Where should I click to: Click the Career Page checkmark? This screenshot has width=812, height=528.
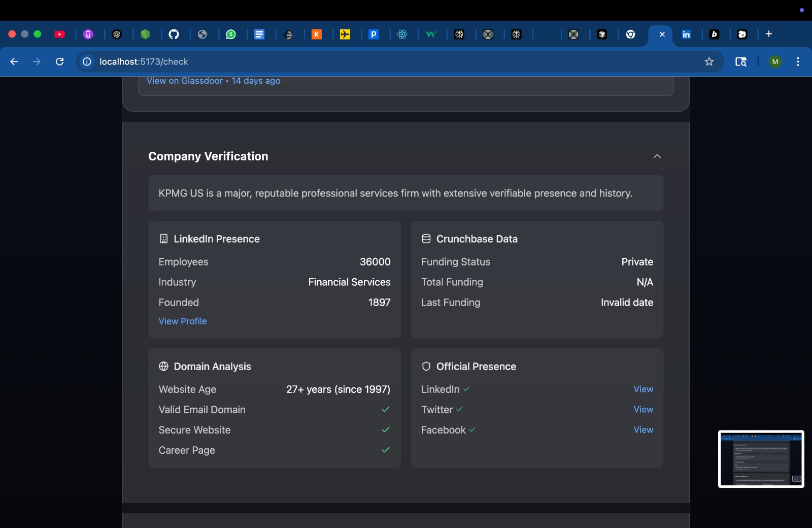[x=386, y=450]
